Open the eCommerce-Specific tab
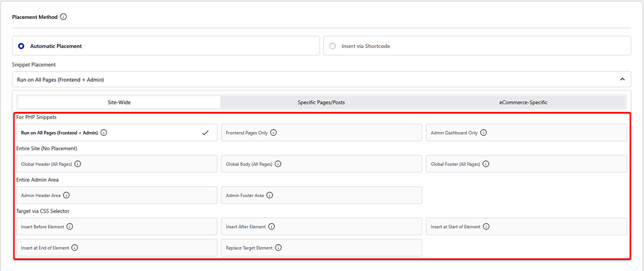 [524, 102]
